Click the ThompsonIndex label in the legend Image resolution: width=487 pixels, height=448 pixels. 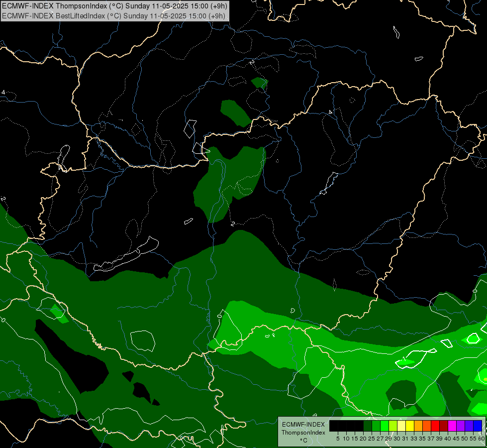[303, 433]
